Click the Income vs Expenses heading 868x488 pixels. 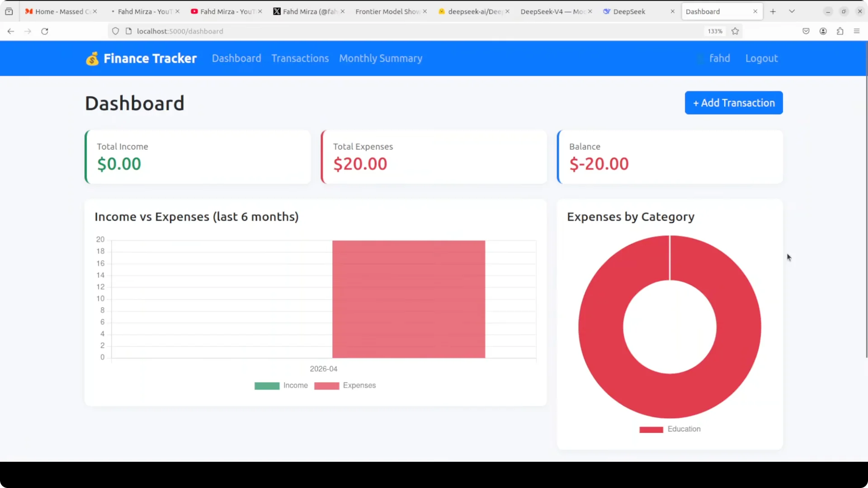197,217
